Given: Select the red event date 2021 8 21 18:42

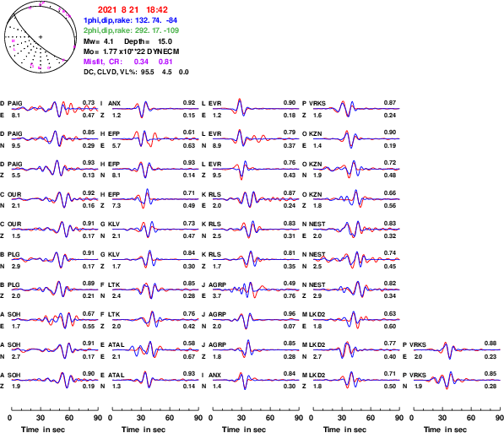Looking at the screenshot, I should pos(133,9).
